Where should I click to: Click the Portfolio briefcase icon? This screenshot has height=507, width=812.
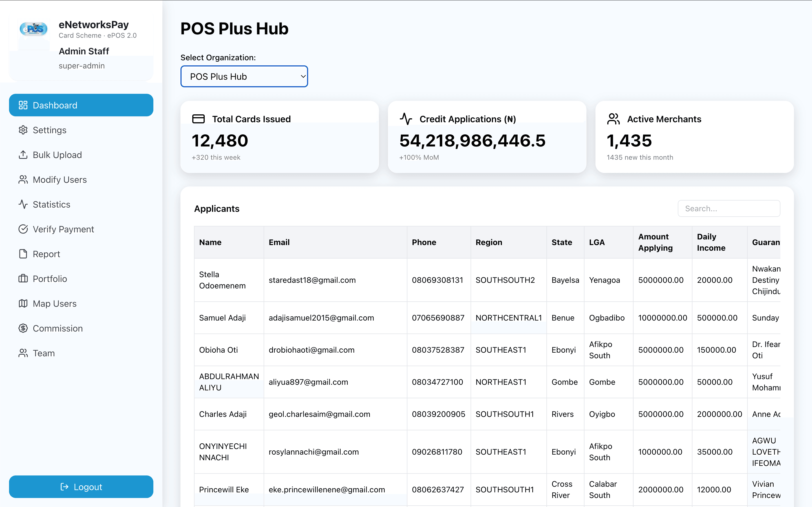tap(23, 279)
